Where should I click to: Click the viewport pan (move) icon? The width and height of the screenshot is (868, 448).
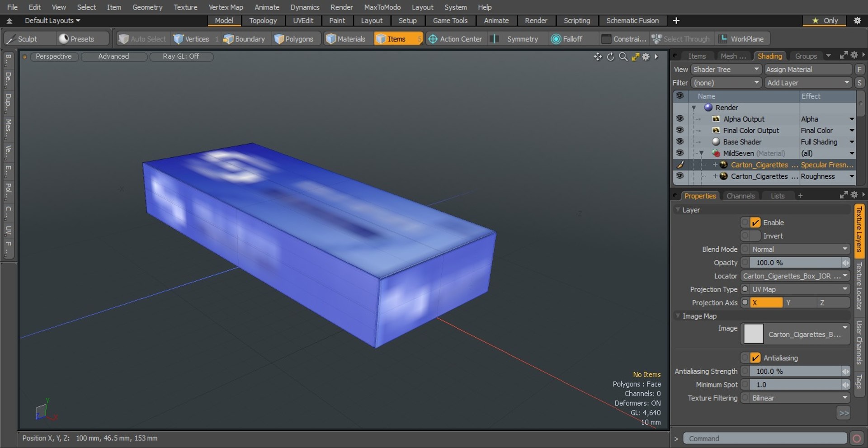tap(598, 57)
